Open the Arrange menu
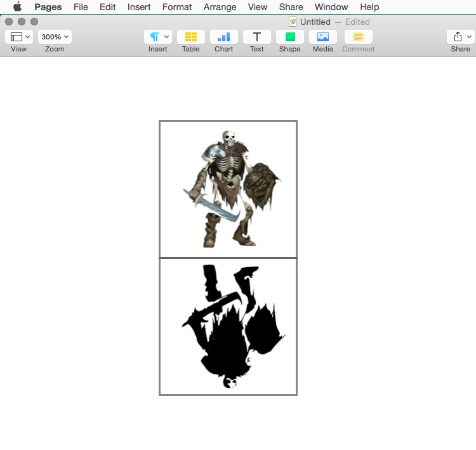 220,7
